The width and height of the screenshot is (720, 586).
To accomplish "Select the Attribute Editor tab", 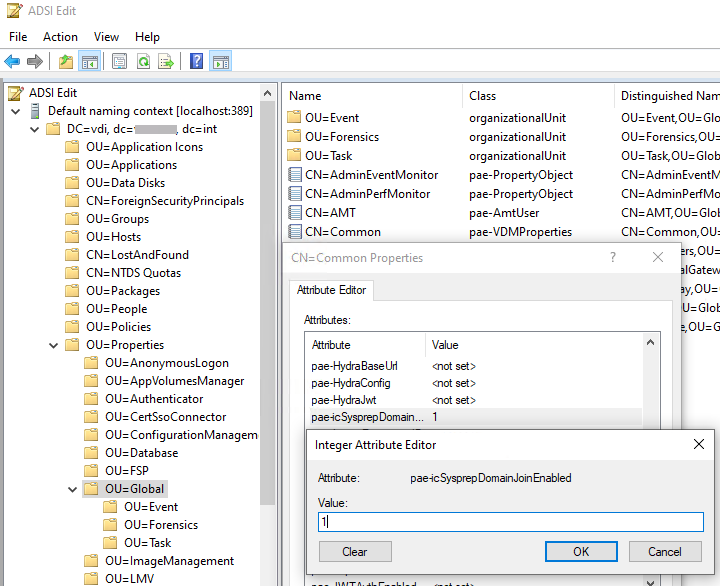I will (331, 290).
